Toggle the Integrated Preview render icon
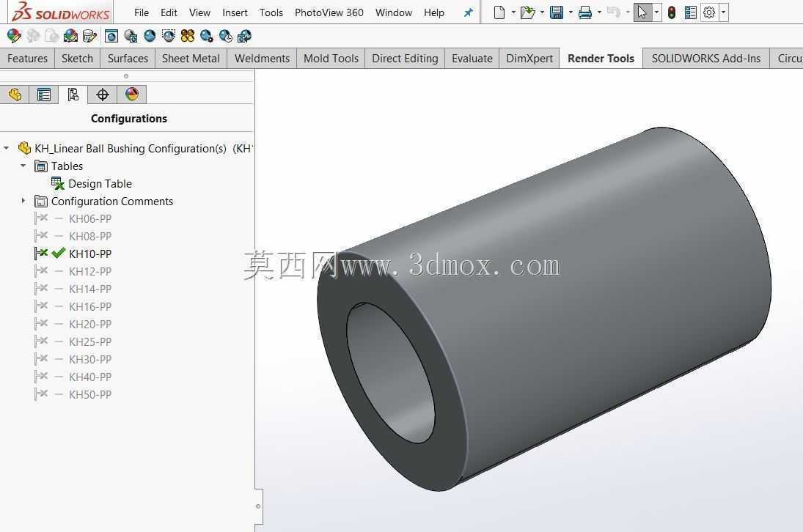Image resolution: width=803 pixels, height=532 pixels. 111,36
